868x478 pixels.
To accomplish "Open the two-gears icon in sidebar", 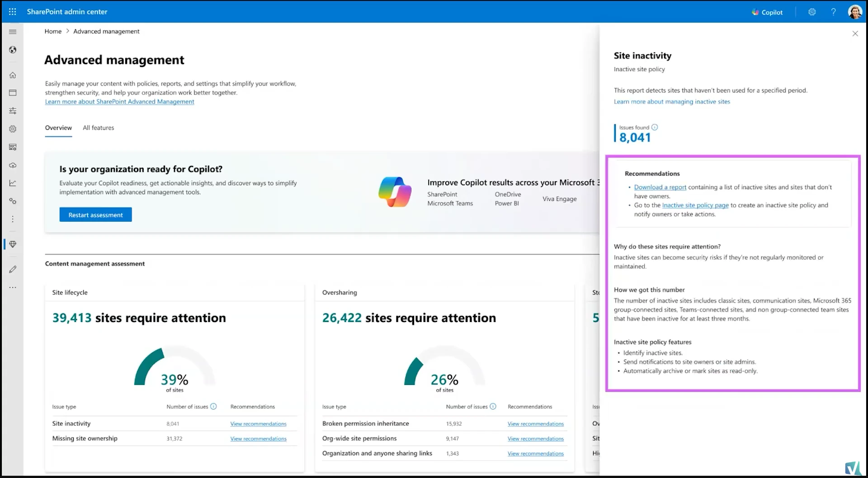I will pyautogui.click(x=13, y=201).
